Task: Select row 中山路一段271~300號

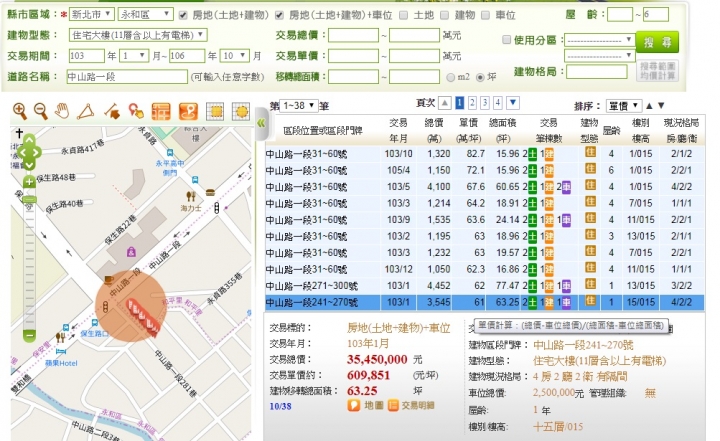Action: pos(484,286)
